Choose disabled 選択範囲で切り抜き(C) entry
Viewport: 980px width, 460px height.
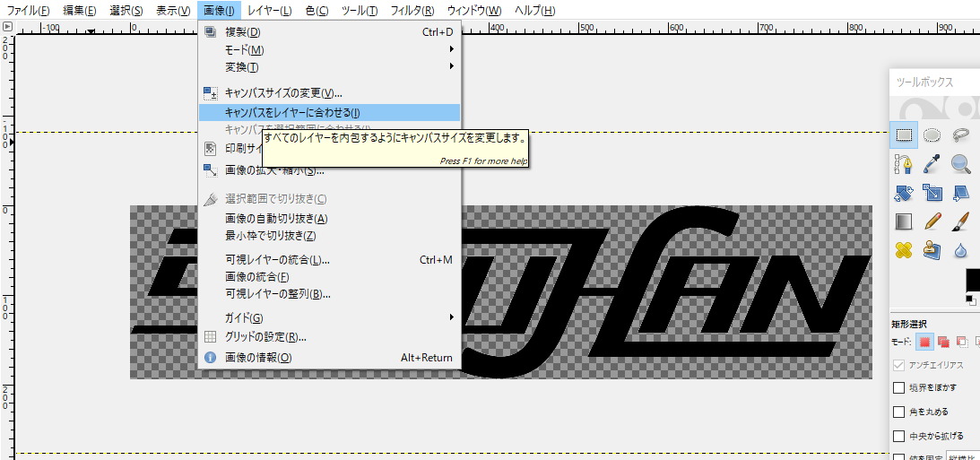[329, 199]
